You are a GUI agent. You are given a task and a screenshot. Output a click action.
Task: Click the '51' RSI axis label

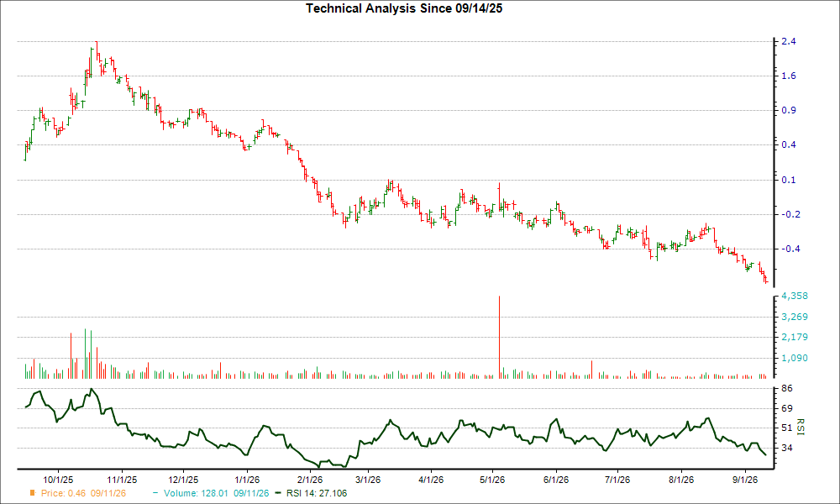pyautogui.click(x=787, y=428)
